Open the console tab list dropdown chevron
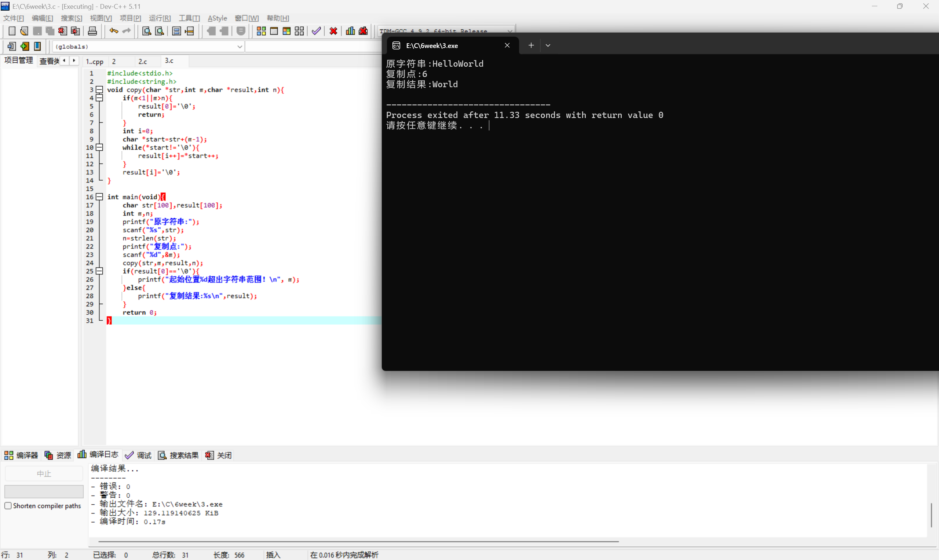 coord(548,45)
